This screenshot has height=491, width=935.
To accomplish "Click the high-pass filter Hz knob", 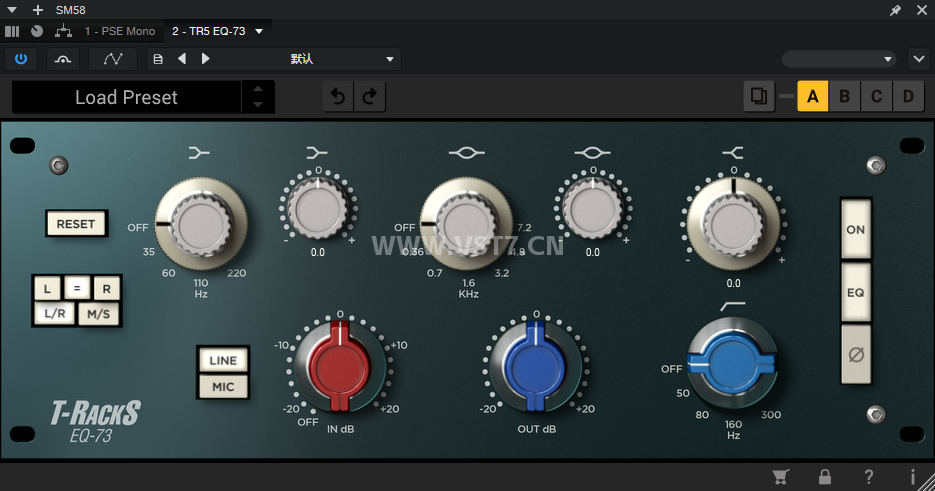I will tap(733, 363).
